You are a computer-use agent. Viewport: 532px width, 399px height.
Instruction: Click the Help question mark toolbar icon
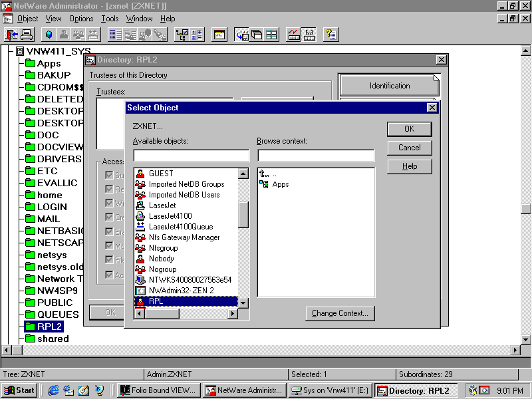pos(331,35)
